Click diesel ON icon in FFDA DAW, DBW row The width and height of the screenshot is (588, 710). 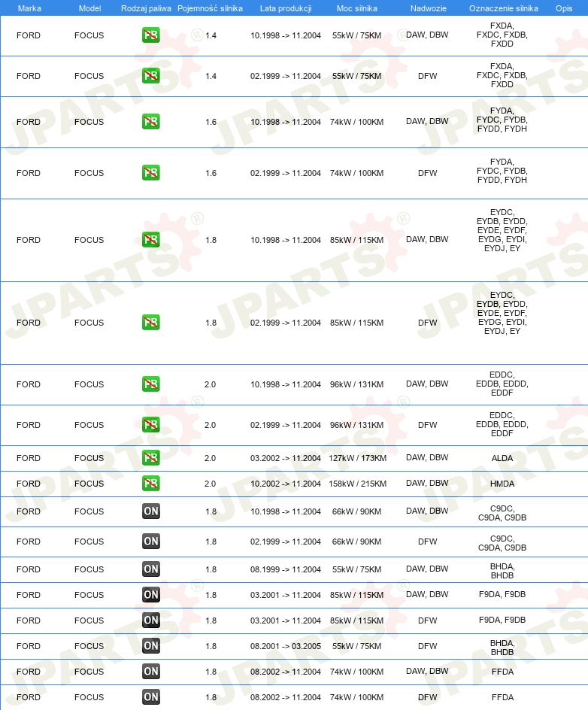(x=150, y=672)
